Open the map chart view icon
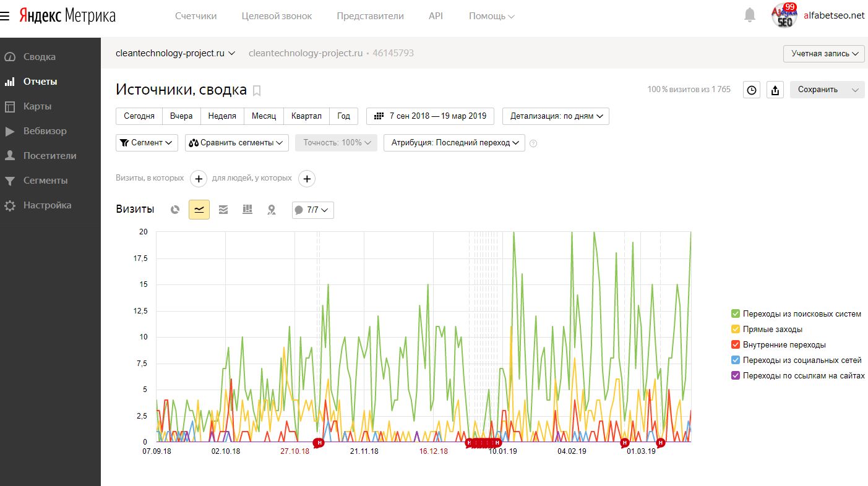 click(x=271, y=210)
